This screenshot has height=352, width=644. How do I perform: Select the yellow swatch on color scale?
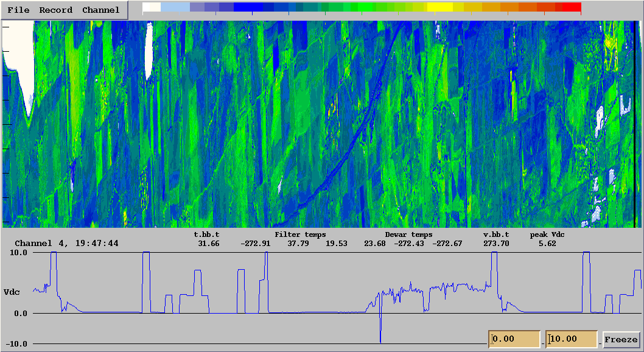point(439,7)
